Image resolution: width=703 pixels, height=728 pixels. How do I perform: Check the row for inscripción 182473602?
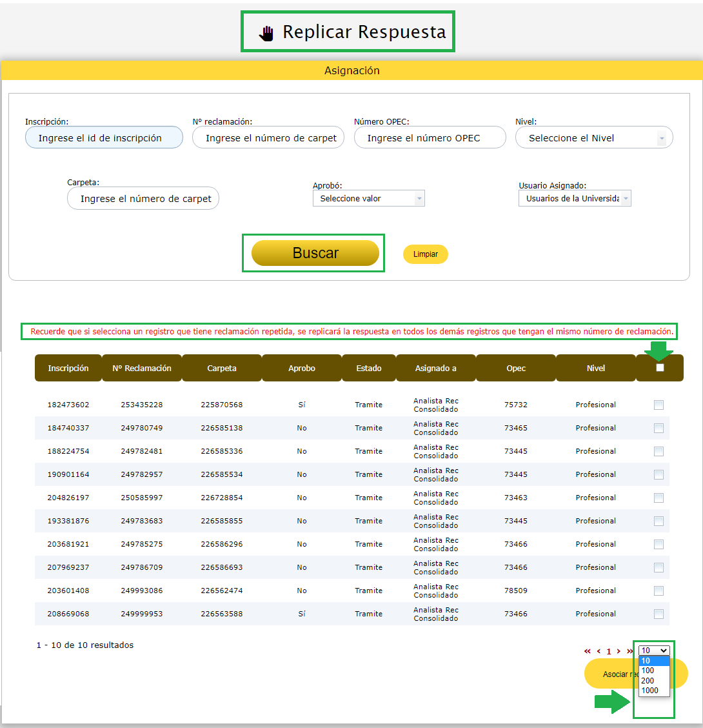tap(658, 405)
